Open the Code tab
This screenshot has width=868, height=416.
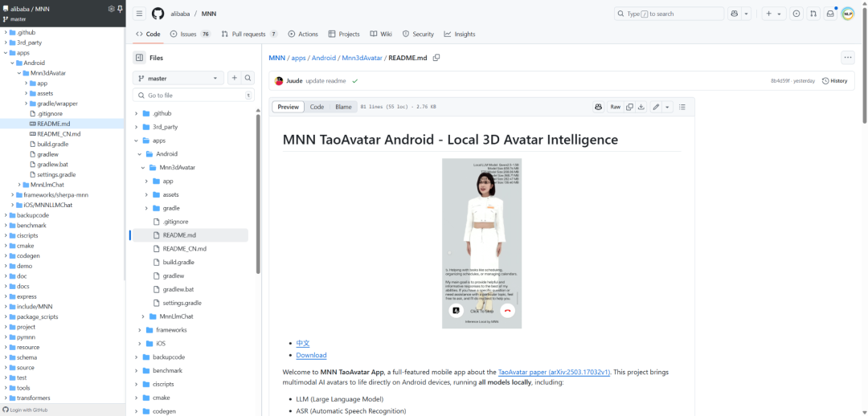[148, 34]
